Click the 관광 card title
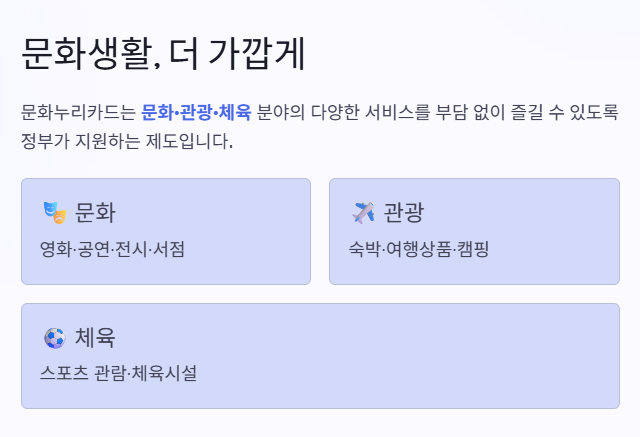Screen dimensions: 640x437 [x=404, y=213]
